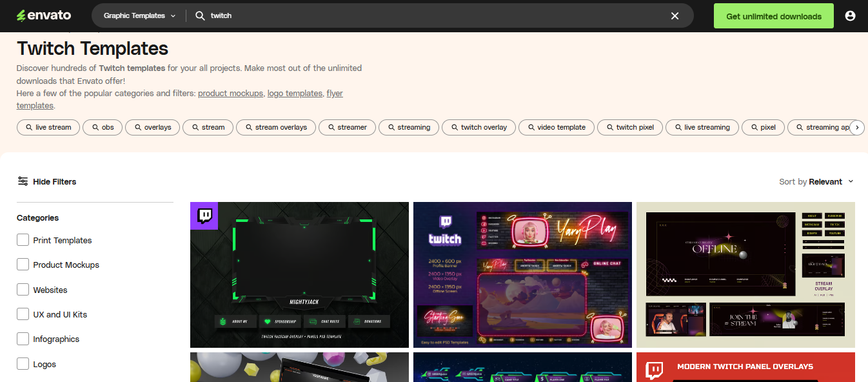This screenshot has width=868, height=382.
Task: Click the Twitch Templates page heading
Action: click(x=92, y=48)
